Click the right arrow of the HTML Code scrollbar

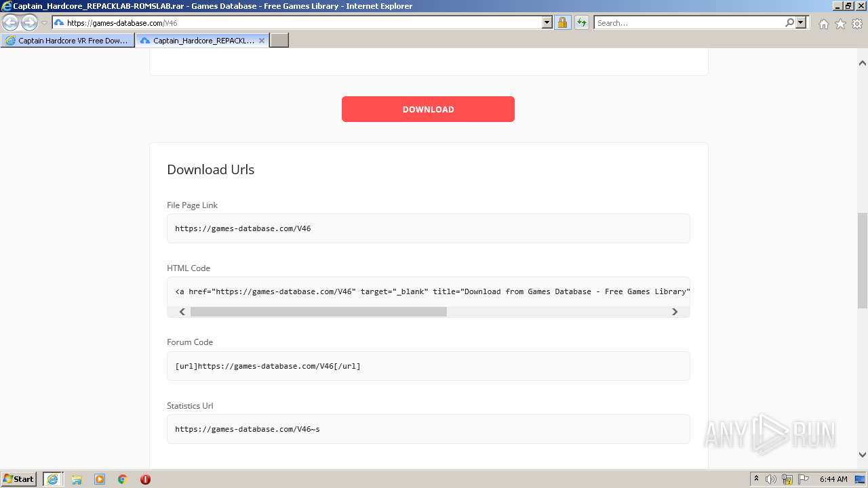tap(675, 312)
